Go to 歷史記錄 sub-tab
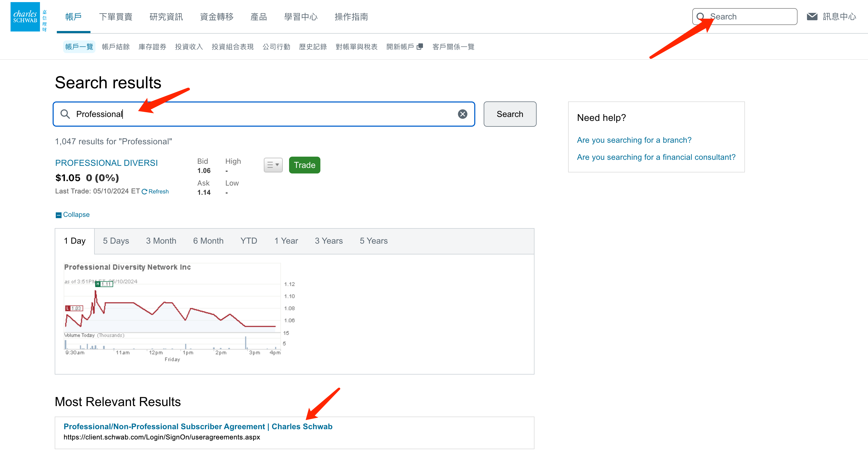This screenshot has width=868, height=461. pyautogui.click(x=313, y=47)
